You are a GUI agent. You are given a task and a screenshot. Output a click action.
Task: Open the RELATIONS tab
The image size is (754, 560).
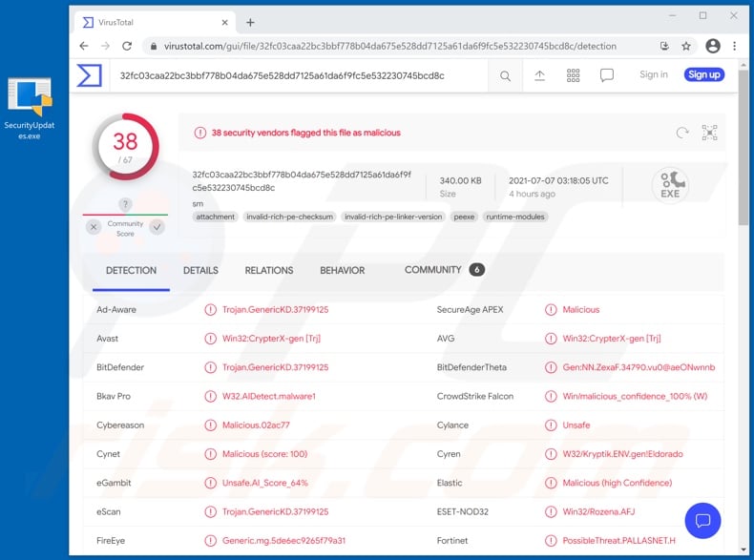point(269,271)
